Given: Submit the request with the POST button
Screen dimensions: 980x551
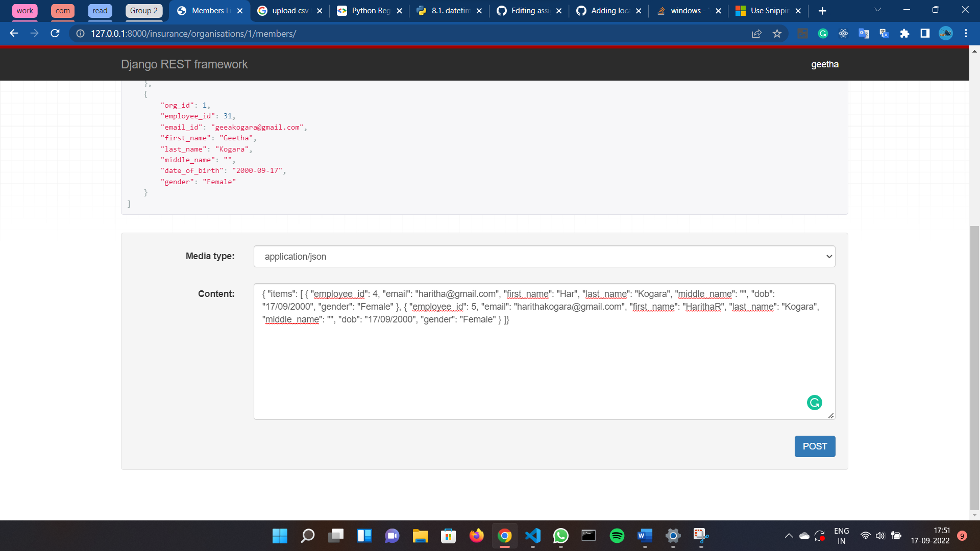Looking at the screenshot, I should tap(815, 446).
